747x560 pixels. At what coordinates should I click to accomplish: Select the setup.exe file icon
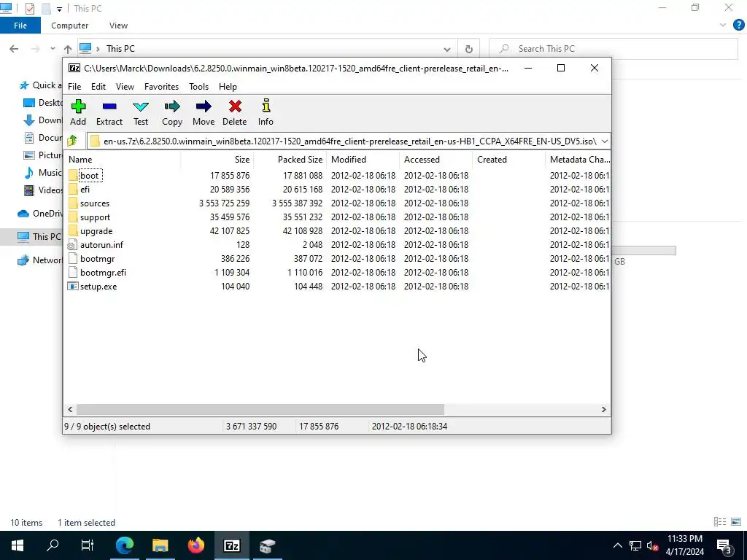[x=73, y=286]
